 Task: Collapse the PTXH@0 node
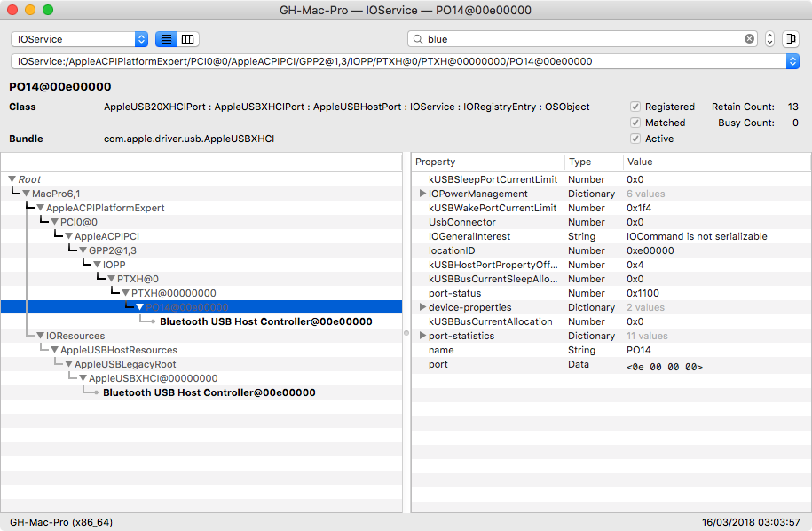tap(111, 279)
